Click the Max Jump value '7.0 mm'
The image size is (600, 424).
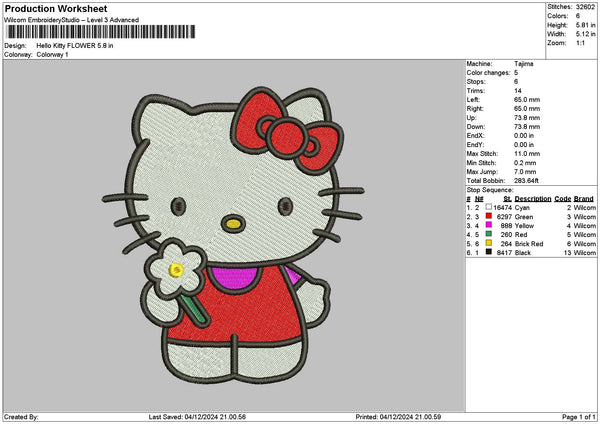click(525, 172)
